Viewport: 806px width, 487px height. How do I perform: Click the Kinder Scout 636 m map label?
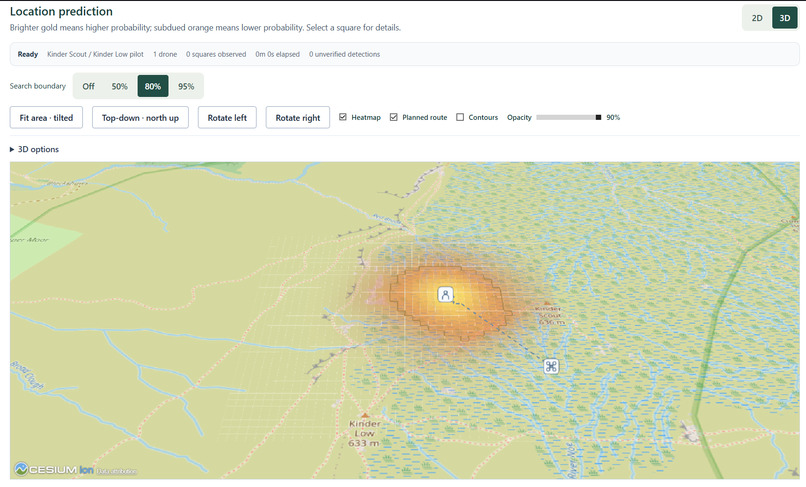pyautogui.click(x=550, y=315)
